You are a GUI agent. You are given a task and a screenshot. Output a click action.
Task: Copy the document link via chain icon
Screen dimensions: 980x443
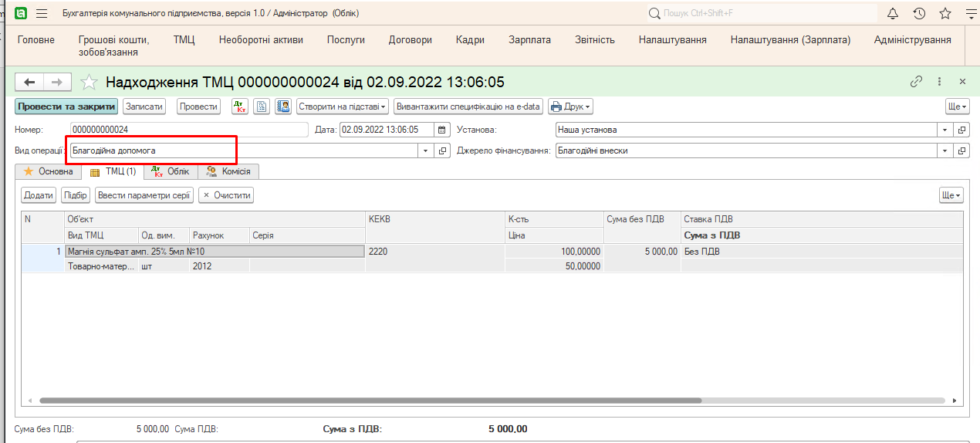917,82
